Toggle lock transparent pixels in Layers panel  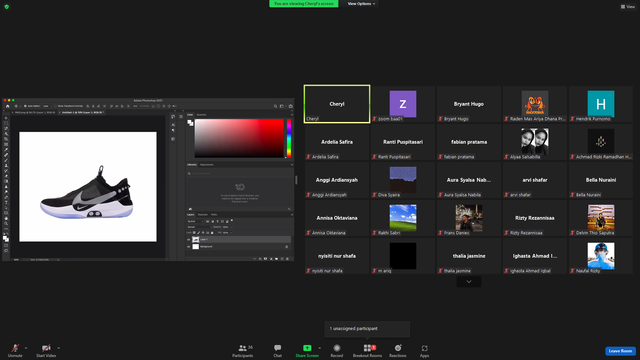point(194,233)
